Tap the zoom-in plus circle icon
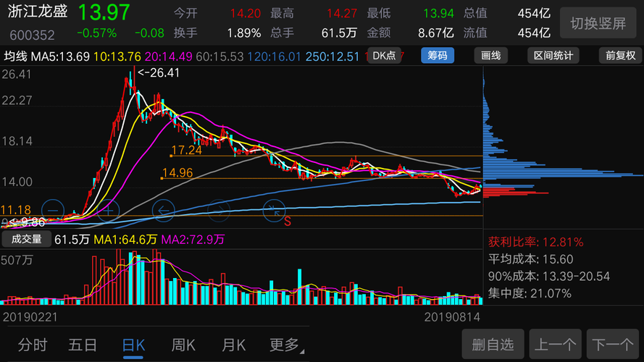Viewport: 644px width, 362px height. 108,211
